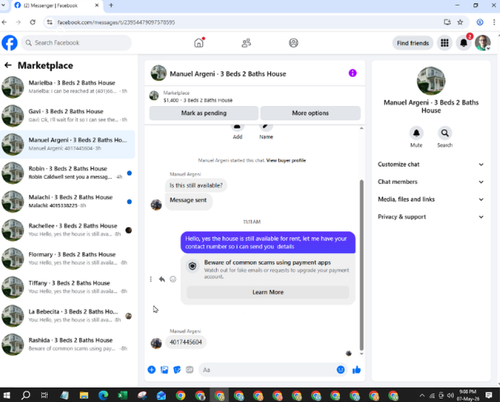The width and height of the screenshot is (500, 402).
Task: Click message bubble 4017445604
Action: point(186,342)
